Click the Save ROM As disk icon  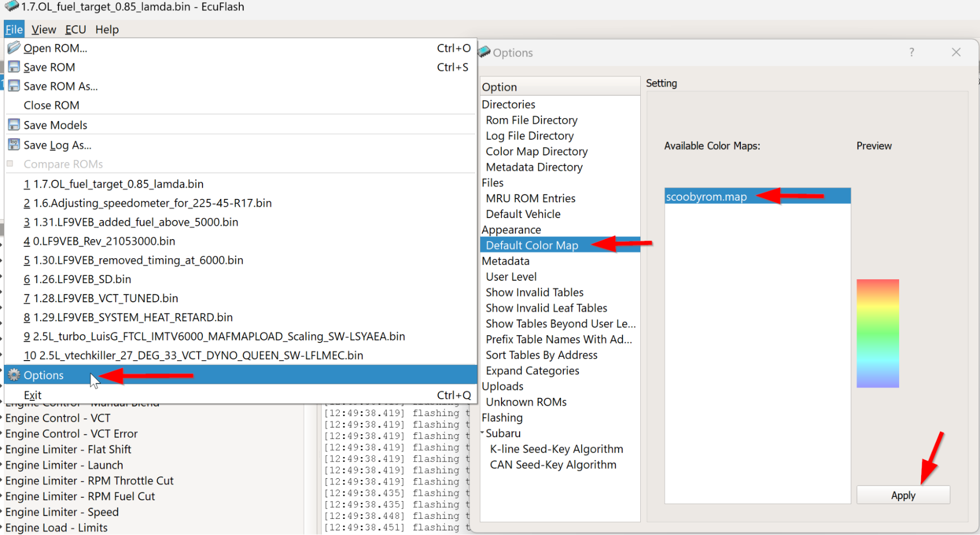[x=14, y=86]
